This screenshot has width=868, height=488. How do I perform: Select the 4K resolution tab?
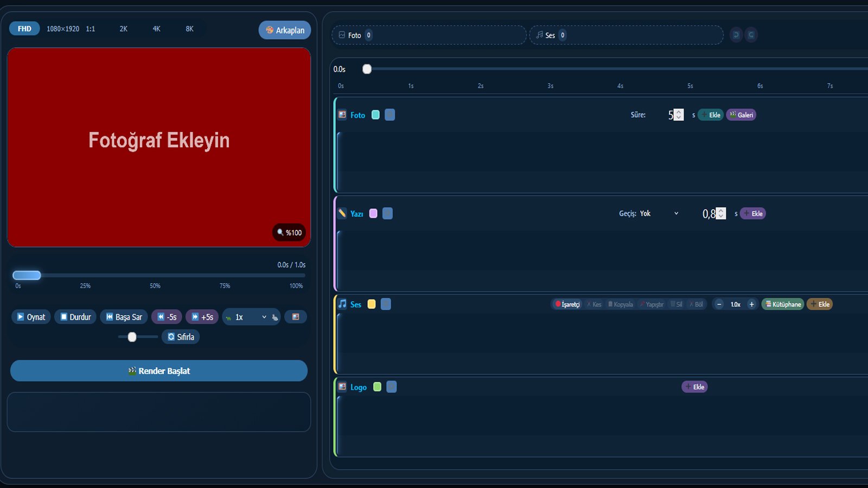(x=156, y=29)
